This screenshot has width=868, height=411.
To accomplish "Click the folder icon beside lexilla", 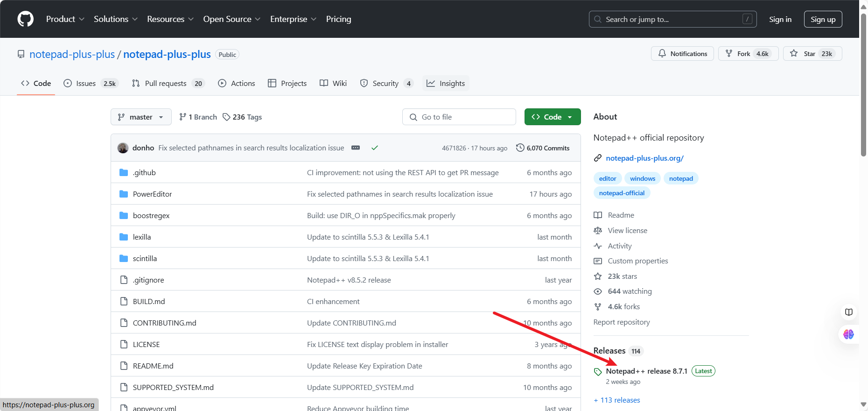I will pos(124,237).
